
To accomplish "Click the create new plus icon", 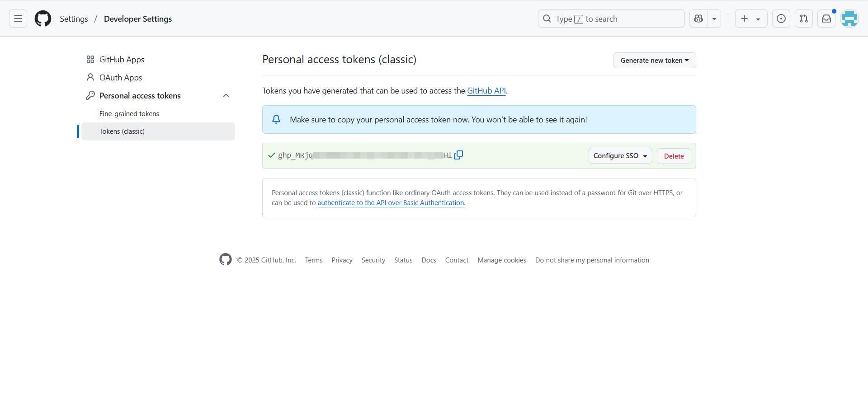I will pos(745,19).
